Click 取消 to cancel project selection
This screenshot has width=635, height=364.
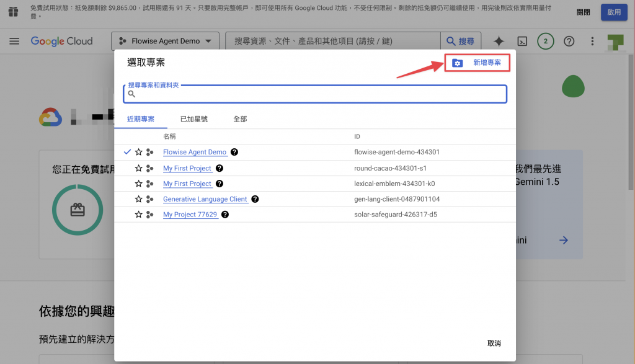[494, 343]
